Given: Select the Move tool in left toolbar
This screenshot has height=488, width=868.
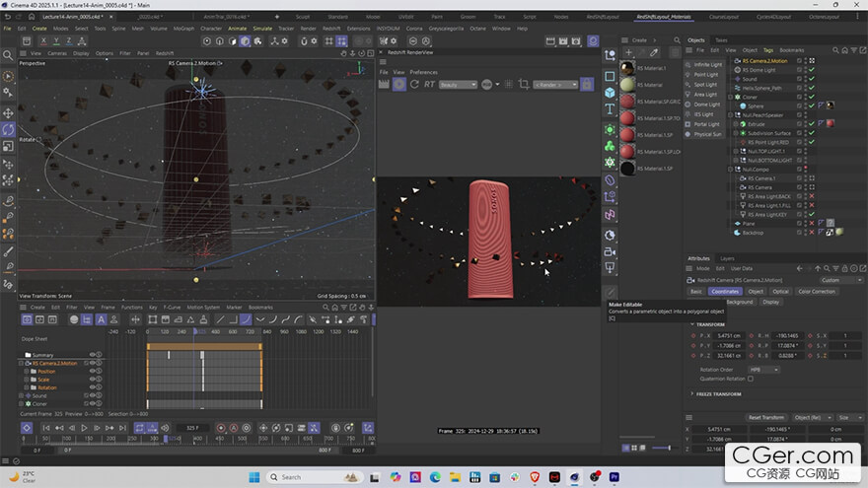Looking at the screenshot, I should click(8, 113).
